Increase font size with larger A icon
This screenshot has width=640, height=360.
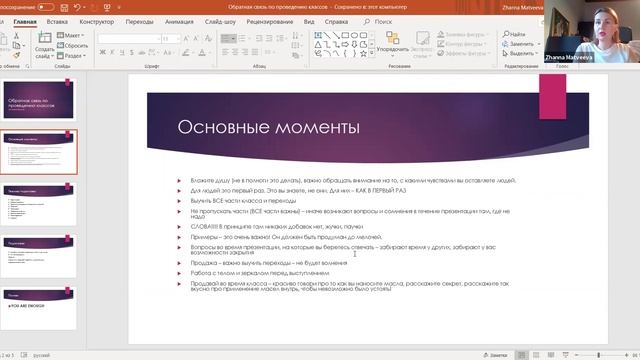coord(186,39)
